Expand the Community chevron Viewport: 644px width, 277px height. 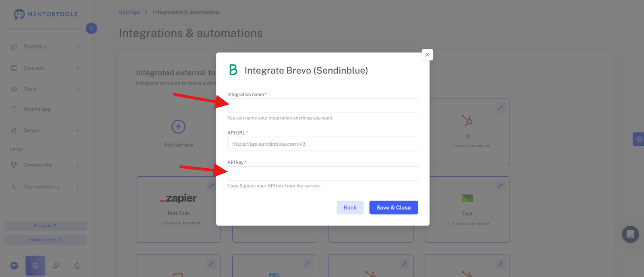(x=78, y=165)
